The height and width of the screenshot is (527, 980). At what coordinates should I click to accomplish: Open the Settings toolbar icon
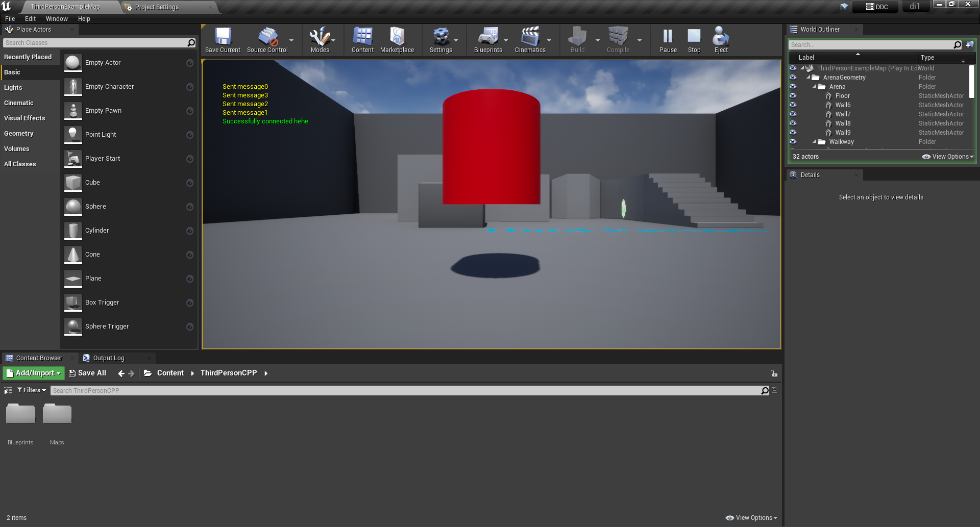pyautogui.click(x=441, y=40)
